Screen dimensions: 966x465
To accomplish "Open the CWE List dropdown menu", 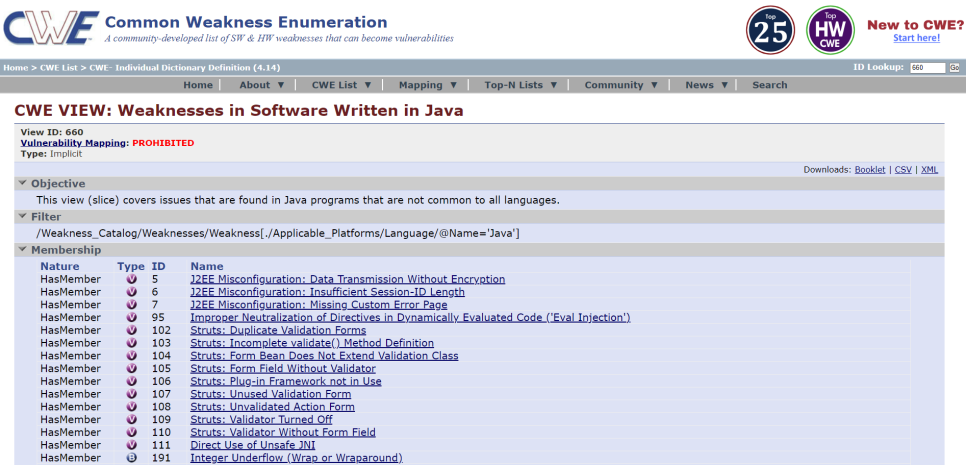I will [x=342, y=85].
